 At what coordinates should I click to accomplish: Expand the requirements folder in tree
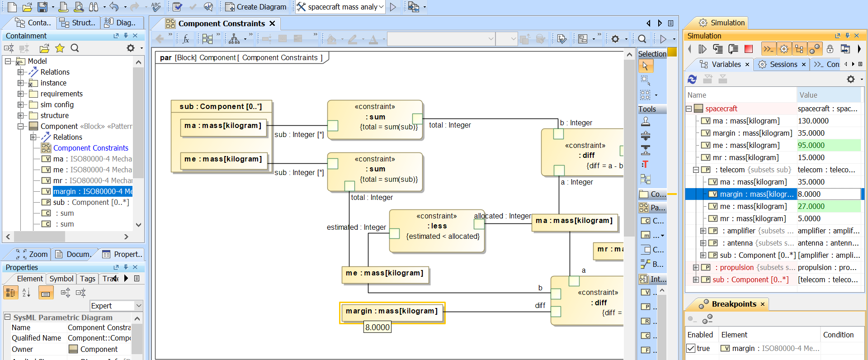point(20,94)
